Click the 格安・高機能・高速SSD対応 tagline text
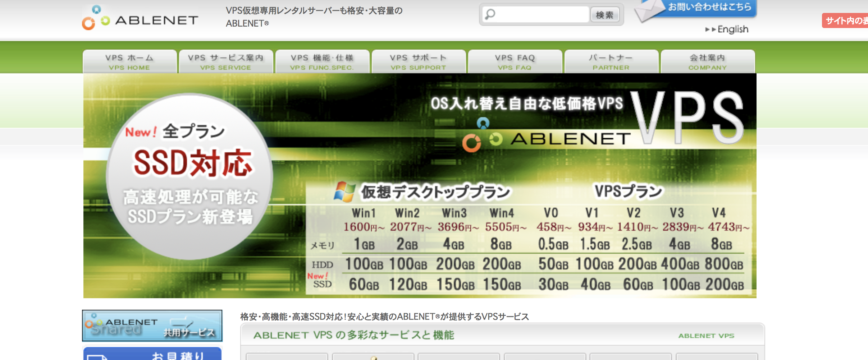Screen dimensions: 868x360 (x=384, y=317)
